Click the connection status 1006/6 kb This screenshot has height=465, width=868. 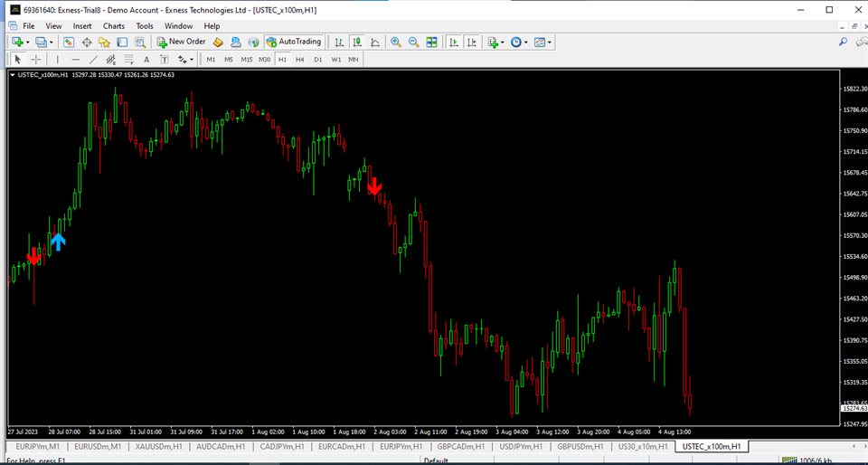[814, 460]
